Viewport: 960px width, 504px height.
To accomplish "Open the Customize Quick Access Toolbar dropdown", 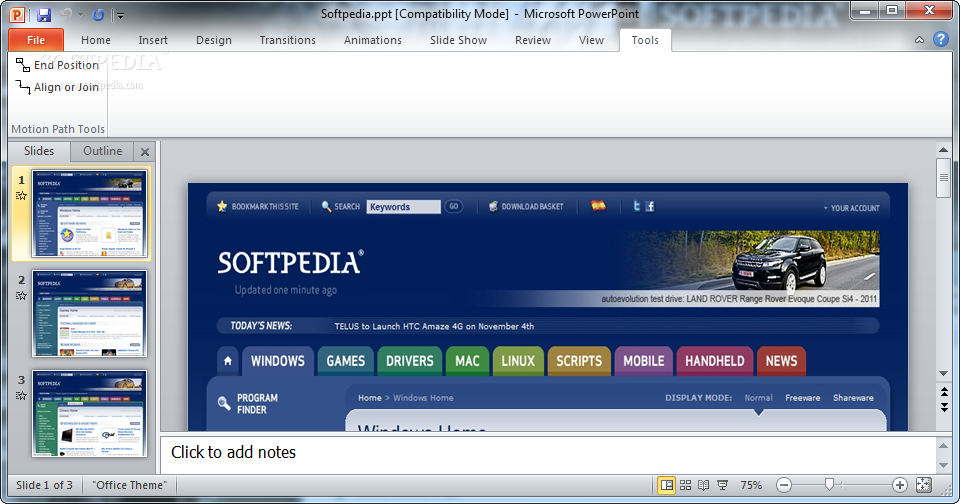I will [x=120, y=15].
